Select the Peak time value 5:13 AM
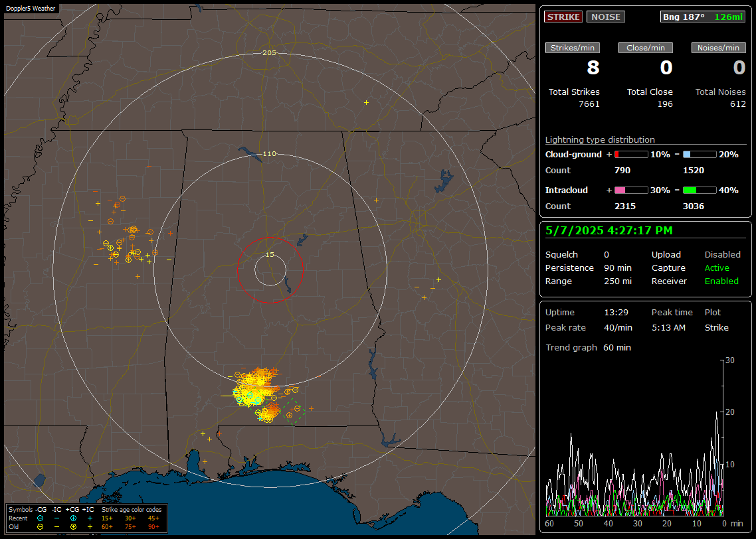The height and width of the screenshot is (539, 756). tap(668, 327)
